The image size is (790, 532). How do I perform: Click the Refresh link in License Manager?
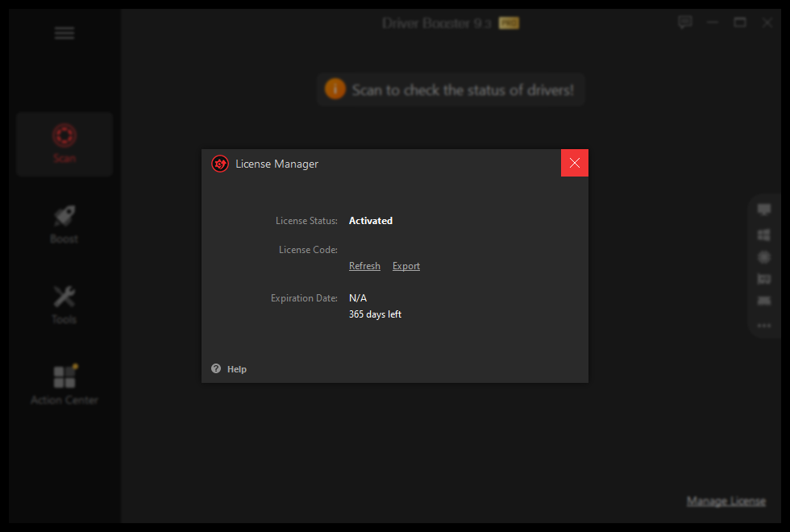364,266
